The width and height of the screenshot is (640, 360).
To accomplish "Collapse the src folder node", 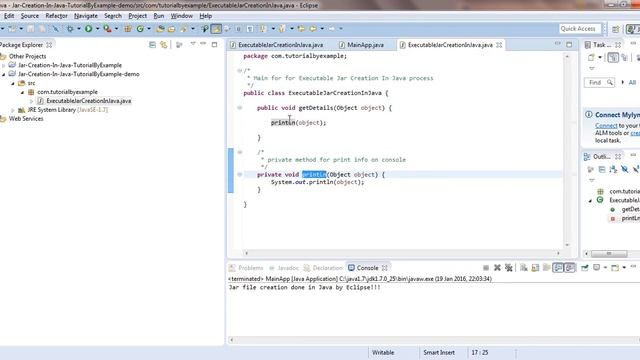I will point(13,83).
